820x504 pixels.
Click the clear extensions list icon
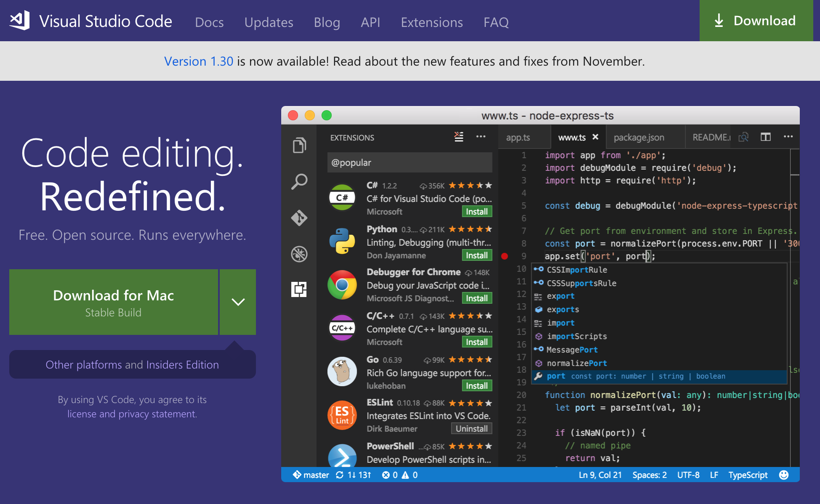point(459,137)
